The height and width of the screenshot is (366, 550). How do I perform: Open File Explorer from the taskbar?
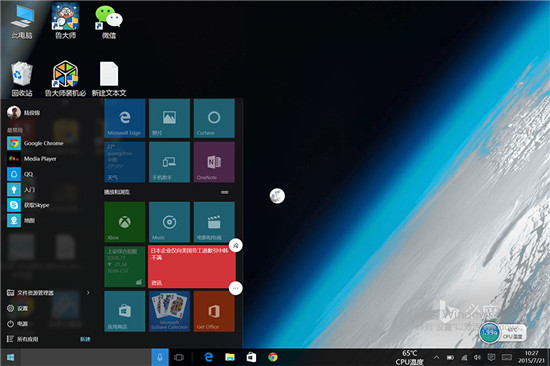click(230, 357)
